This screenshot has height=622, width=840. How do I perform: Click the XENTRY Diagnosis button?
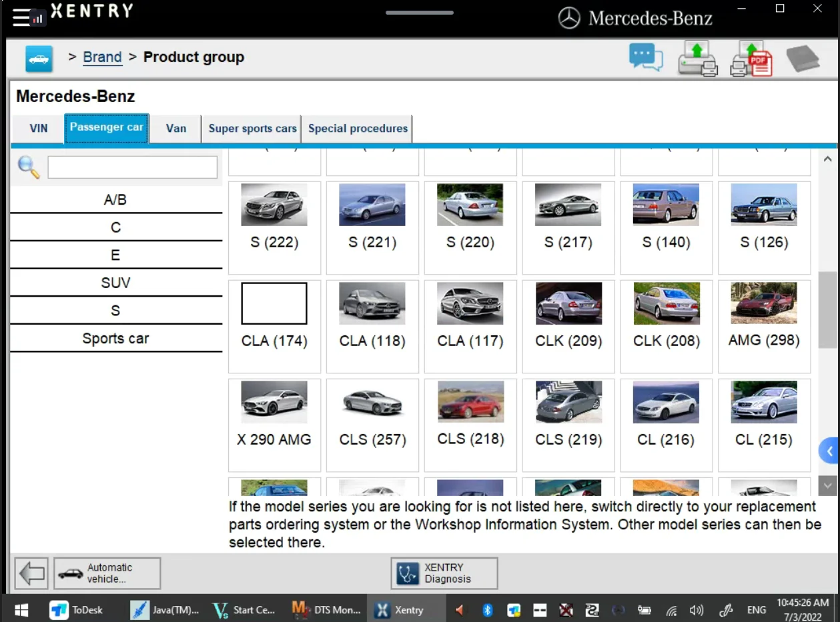pyautogui.click(x=444, y=573)
